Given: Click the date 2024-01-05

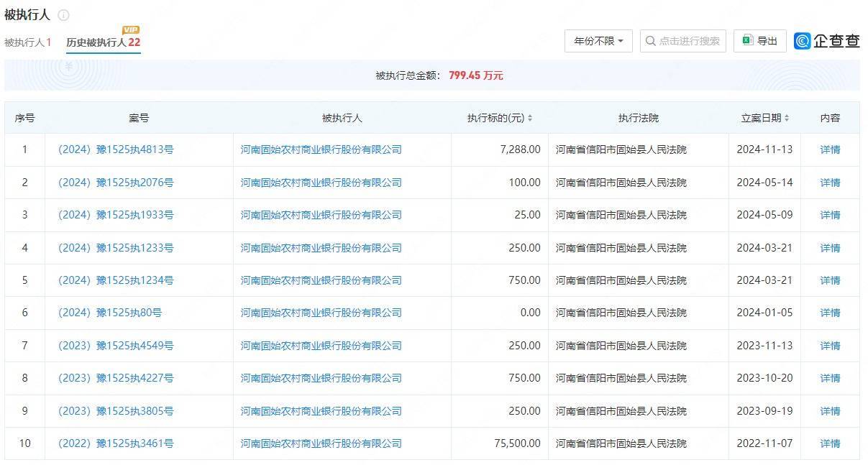Looking at the screenshot, I should [764, 313].
